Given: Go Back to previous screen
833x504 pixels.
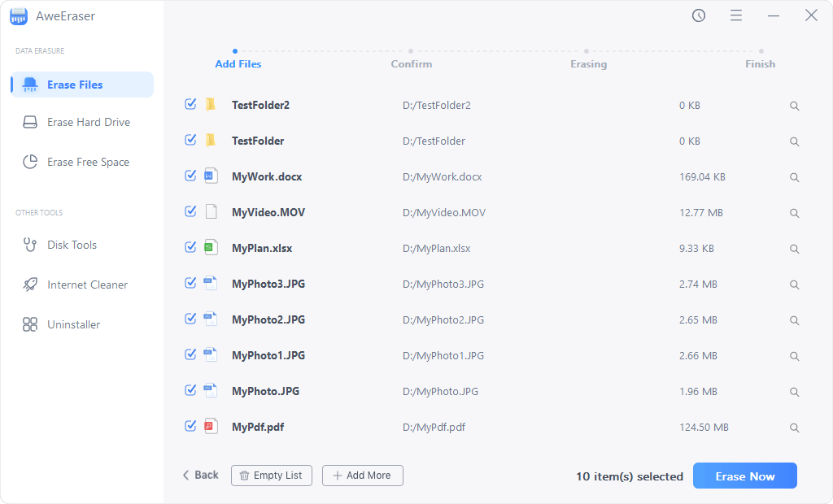Looking at the screenshot, I should pos(201,475).
